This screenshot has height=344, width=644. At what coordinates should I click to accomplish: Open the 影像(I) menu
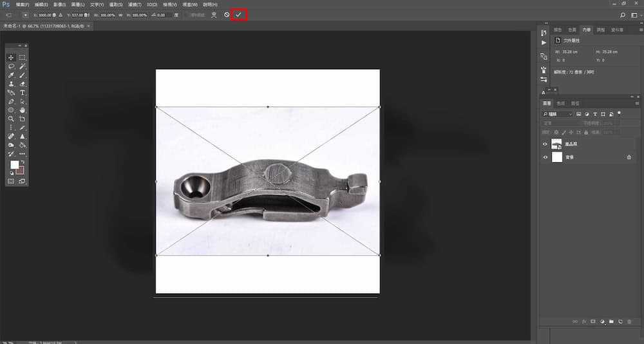coord(59,5)
